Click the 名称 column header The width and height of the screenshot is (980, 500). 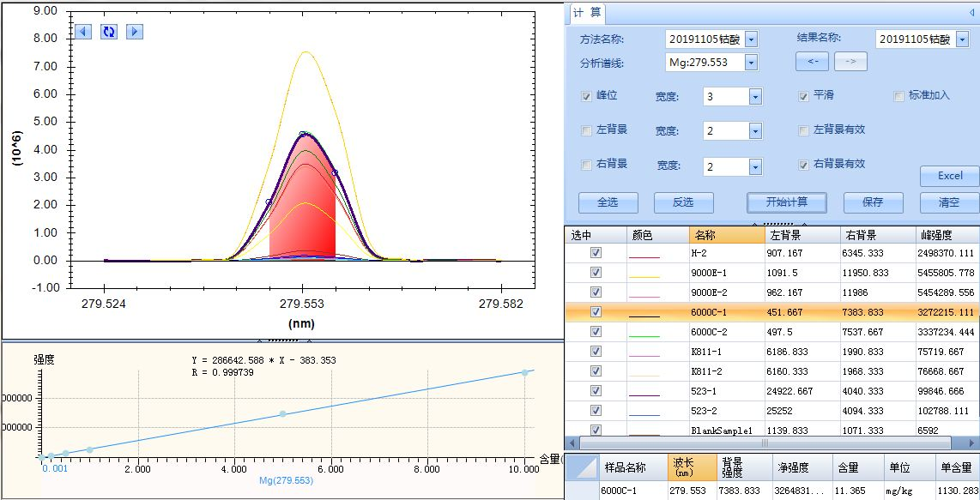tap(726, 234)
